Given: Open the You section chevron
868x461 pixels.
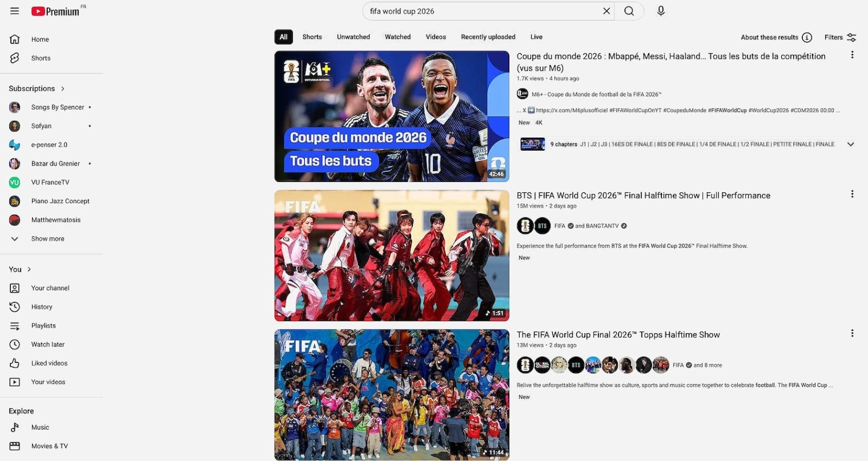Looking at the screenshot, I should [x=29, y=269].
